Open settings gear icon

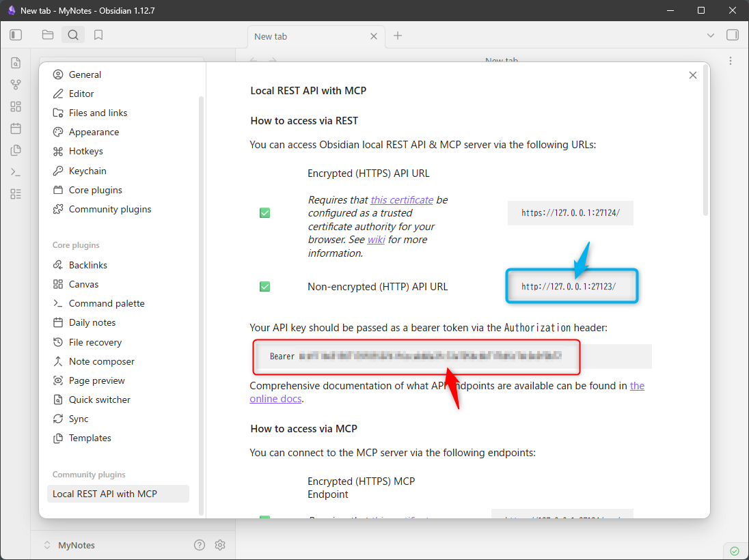(x=220, y=545)
